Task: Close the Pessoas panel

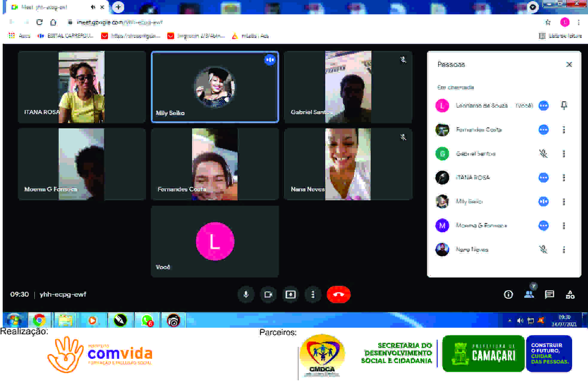Action: point(569,65)
